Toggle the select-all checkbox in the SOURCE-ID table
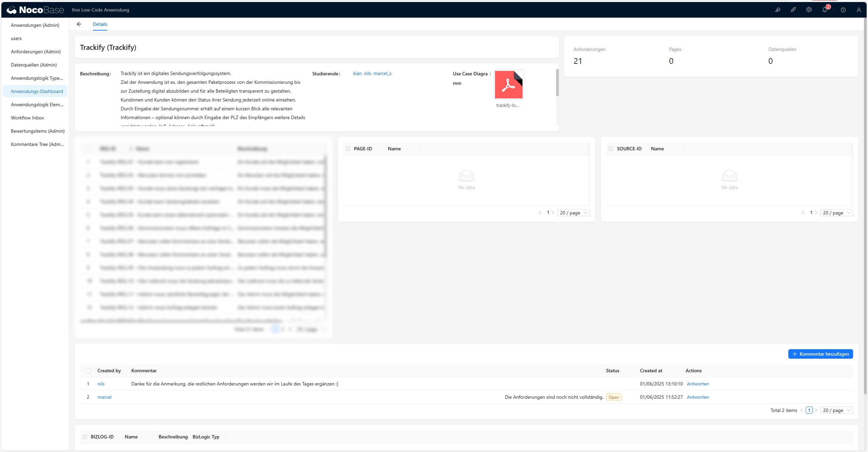Image resolution: width=868 pixels, height=452 pixels. pos(611,148)
